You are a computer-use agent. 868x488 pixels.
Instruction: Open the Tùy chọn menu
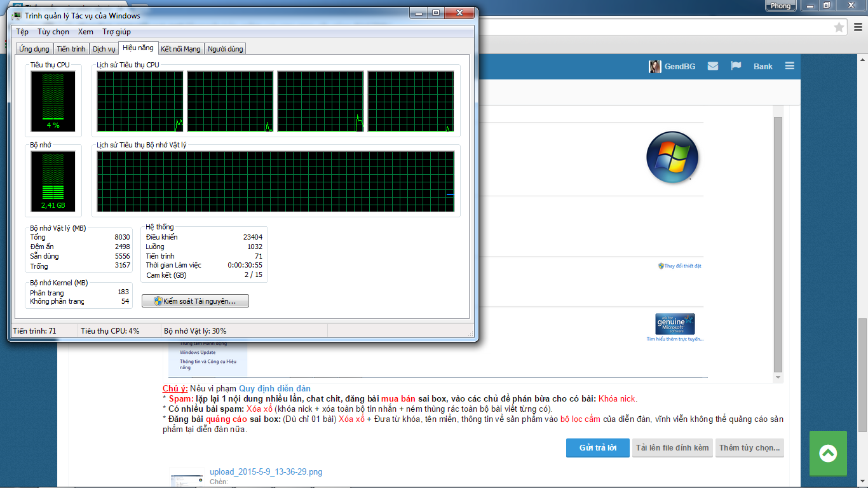pos(53,32)
